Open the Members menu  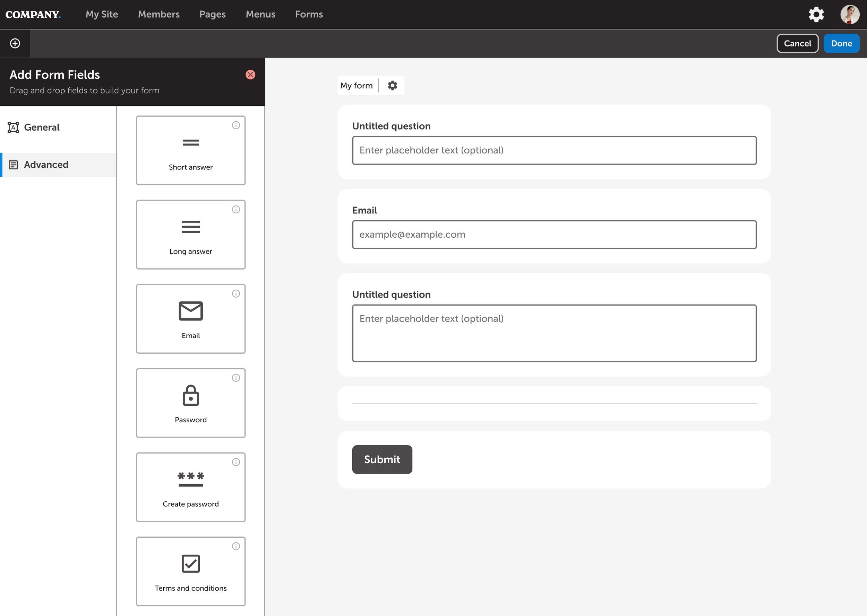[x=159, y=15]
